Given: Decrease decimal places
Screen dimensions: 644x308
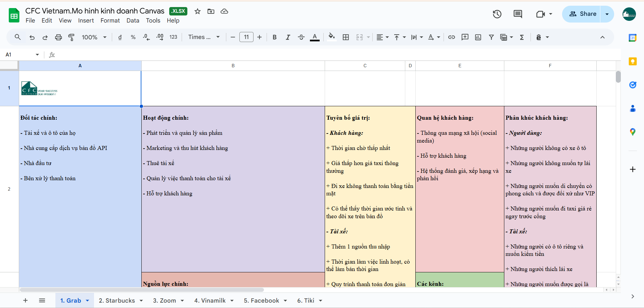Looking at the screenshot, I should pyautogui.click(x=146, y=37).
